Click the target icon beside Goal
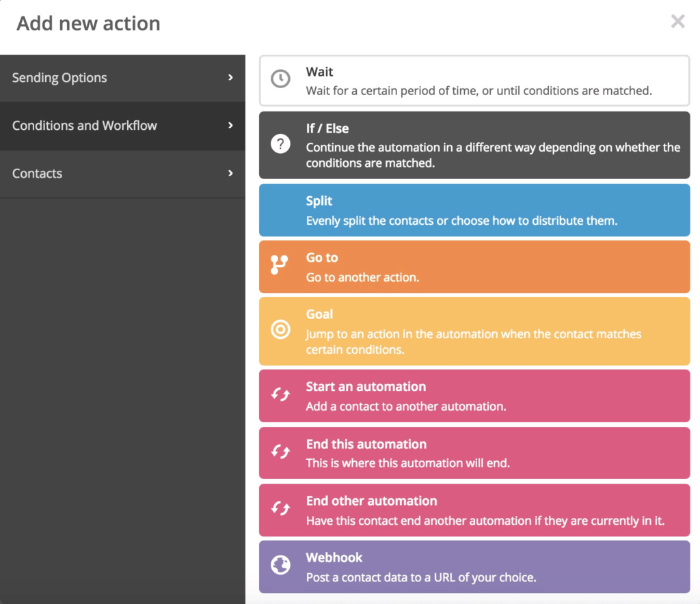 click(x=280, y=330)
